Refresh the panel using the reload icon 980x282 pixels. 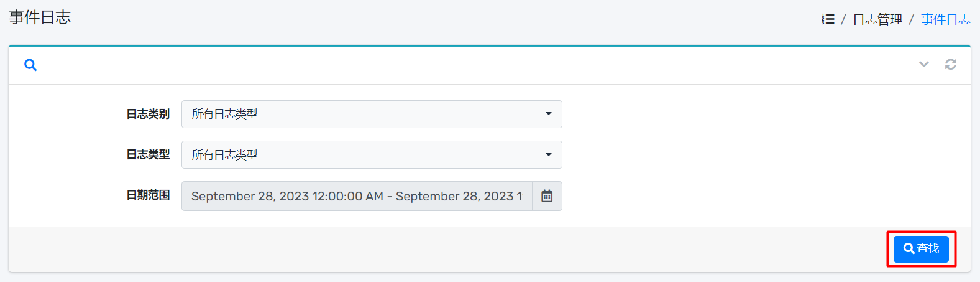tap(951, 64)
